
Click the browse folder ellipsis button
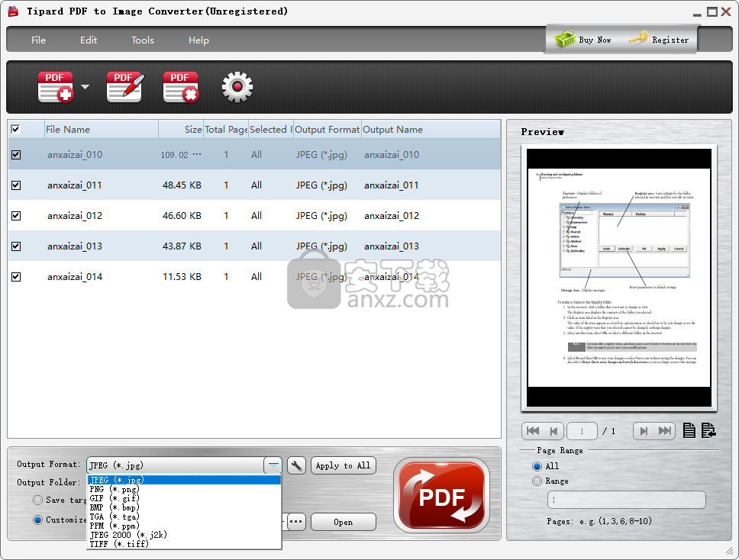pos(296,522)
